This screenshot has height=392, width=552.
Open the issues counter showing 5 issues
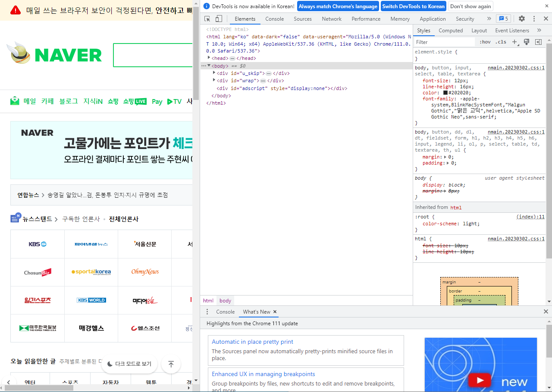pos(503,19)
